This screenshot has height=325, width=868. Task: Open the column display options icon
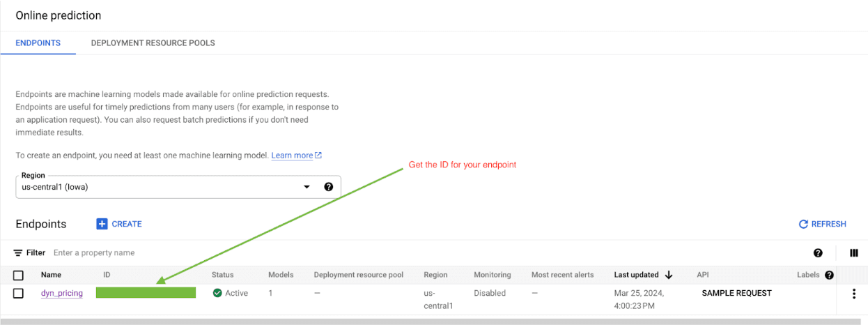(x=853, y=253)
